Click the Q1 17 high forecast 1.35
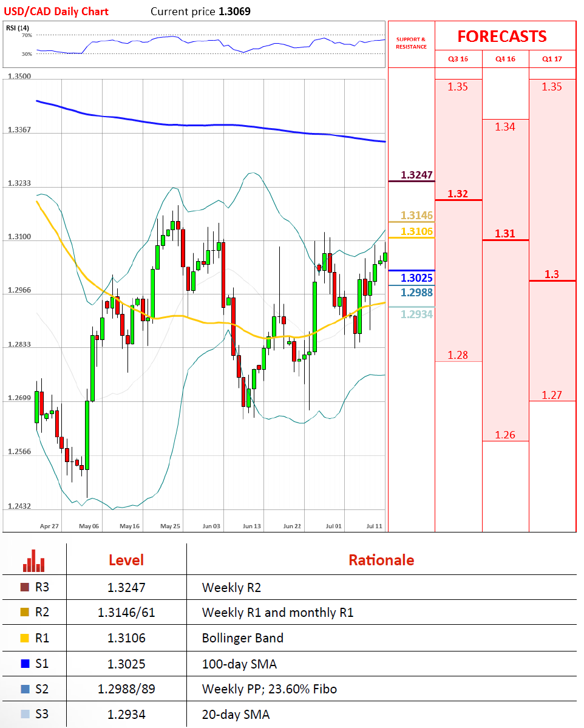Screen dimensions: 584x728 pyautogui.click(x=552, y=87)
